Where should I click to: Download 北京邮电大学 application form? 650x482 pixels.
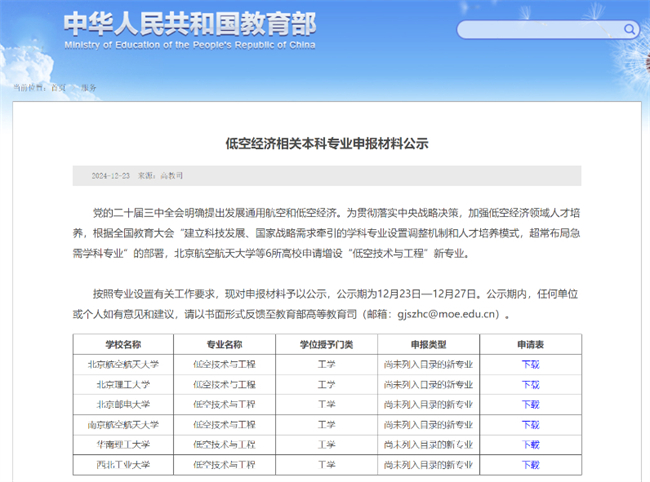pos(530,404)
